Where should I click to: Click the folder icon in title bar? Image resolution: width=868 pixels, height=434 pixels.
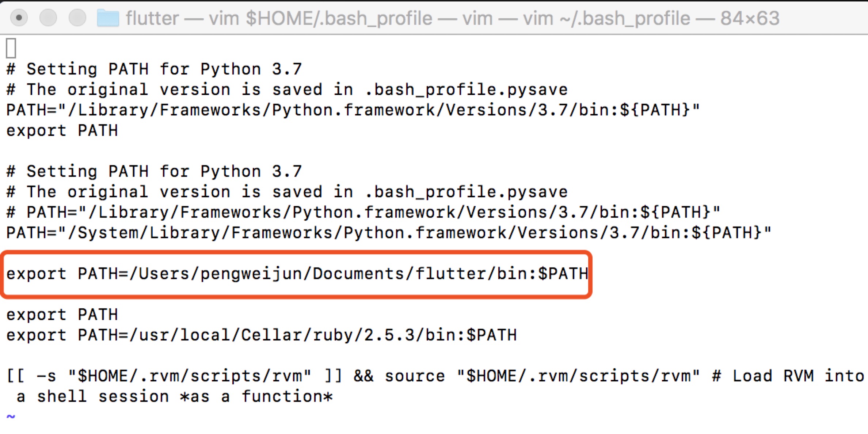(108, 18)
